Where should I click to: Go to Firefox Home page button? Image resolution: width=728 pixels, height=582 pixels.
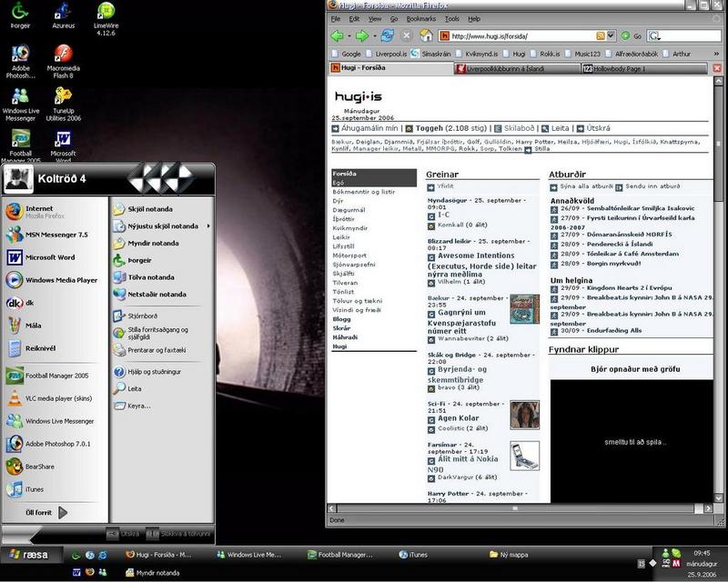pos(426,35)
